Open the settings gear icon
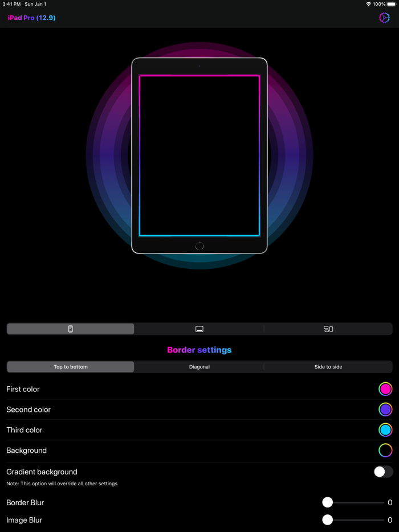 tap(384, 18)
